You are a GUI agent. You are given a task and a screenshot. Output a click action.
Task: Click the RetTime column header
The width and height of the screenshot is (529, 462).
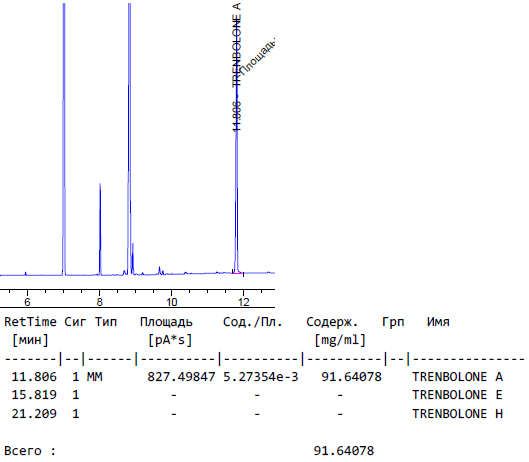30,322
